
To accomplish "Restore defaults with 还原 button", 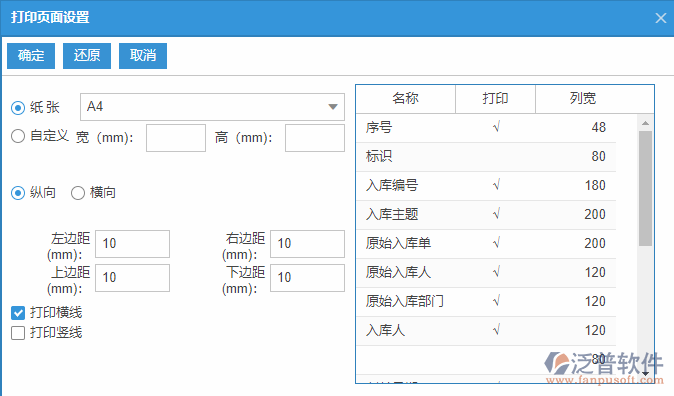I will point(87,55).
